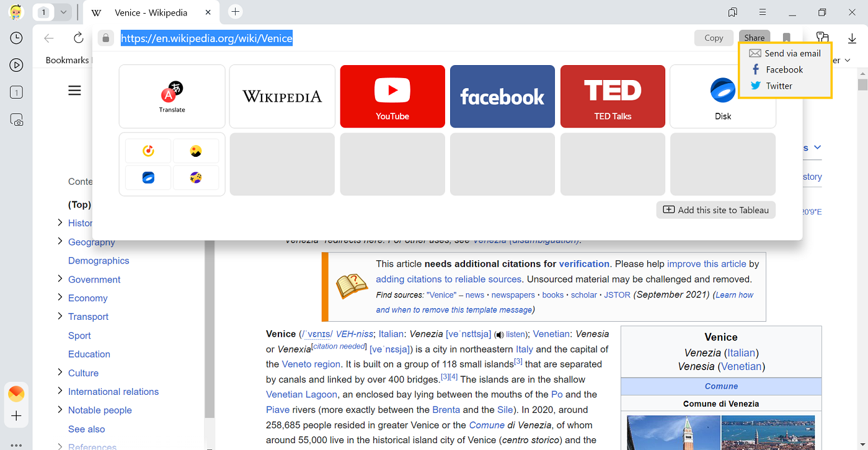Open the small disk icon in Tableau folder
This screenshot has width=868, height=450.
[148, 178]
